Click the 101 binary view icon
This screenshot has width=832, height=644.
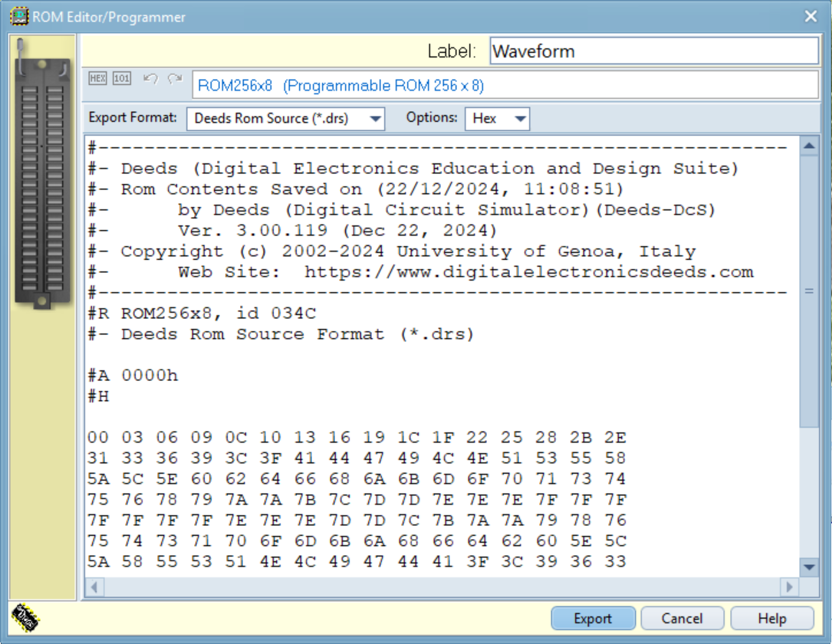coord(121,78)
